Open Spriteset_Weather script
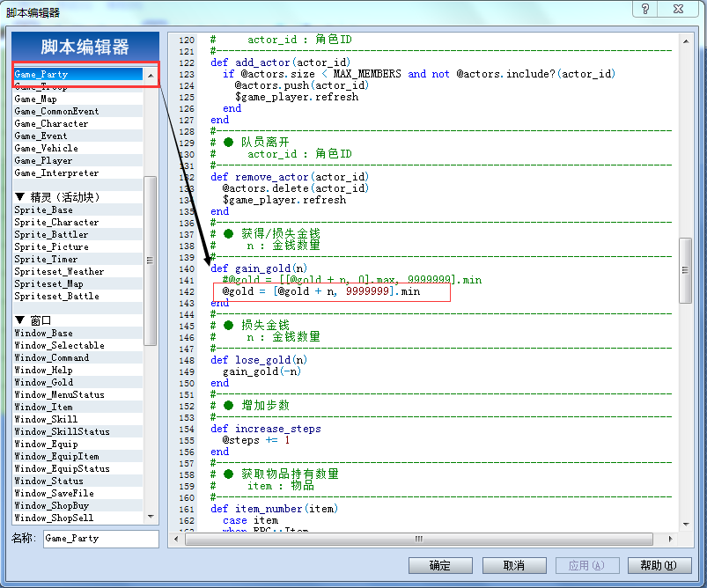 pyautogui.click(x=78, y=271)
